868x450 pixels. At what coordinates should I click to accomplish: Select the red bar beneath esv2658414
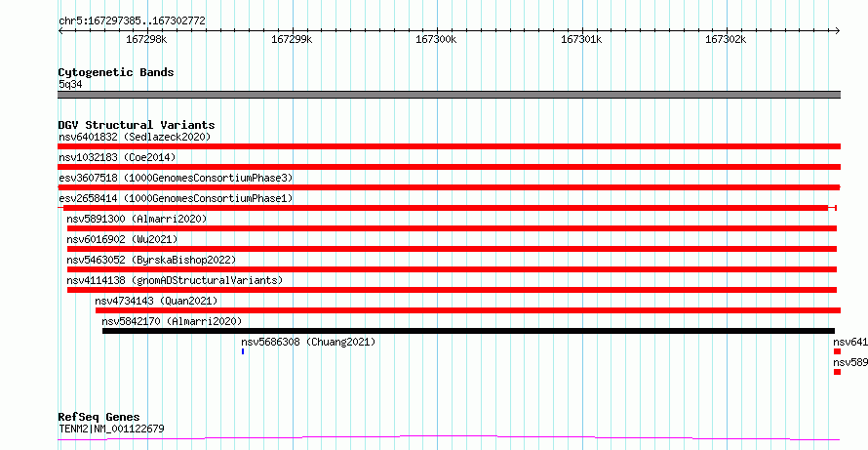(447, 208)
